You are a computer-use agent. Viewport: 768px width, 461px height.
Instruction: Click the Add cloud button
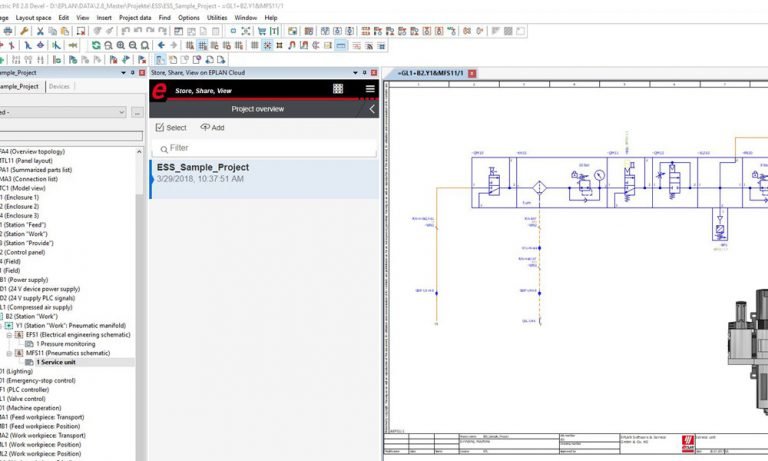click(x=212, y=127)
